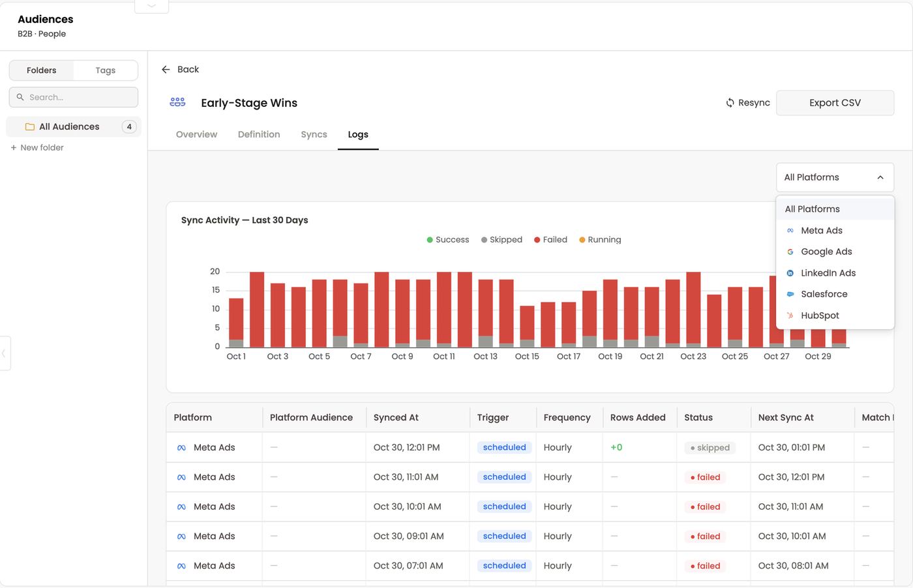This screenshot has width=913, height=588.
Task: Toggle the Running legend series
Action: pos(600,240)
